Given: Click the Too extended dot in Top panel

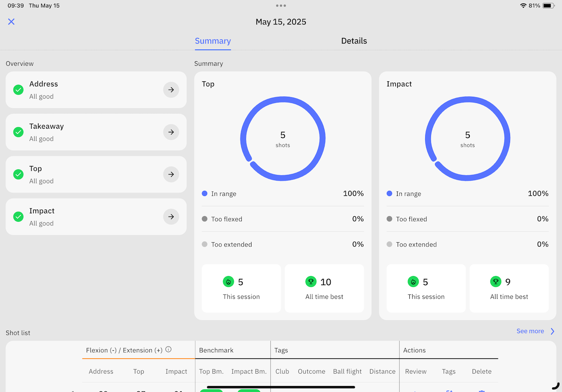Looking at the screenshot, I should point(205,244).
